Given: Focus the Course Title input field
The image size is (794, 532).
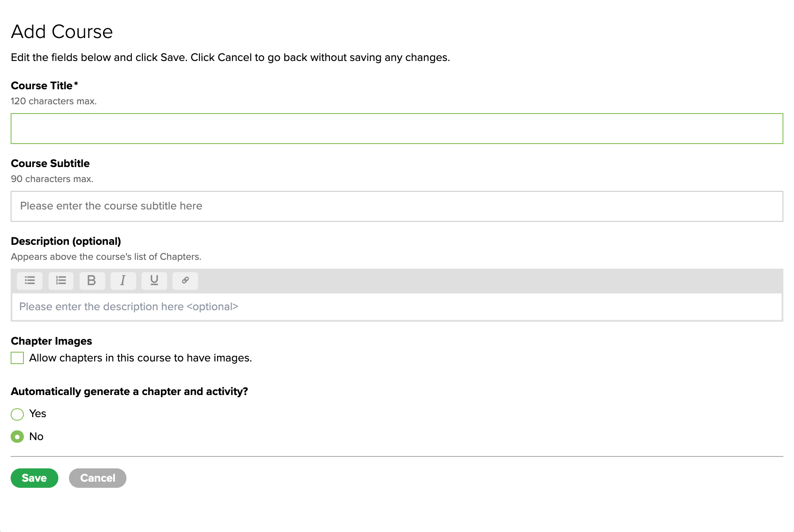Looking at the screenshot, I should point(397,129).
